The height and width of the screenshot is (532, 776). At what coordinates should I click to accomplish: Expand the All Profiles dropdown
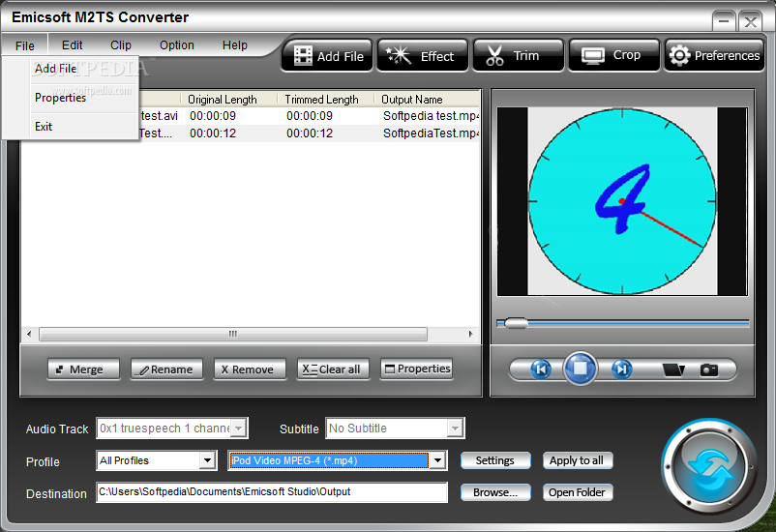208,460
